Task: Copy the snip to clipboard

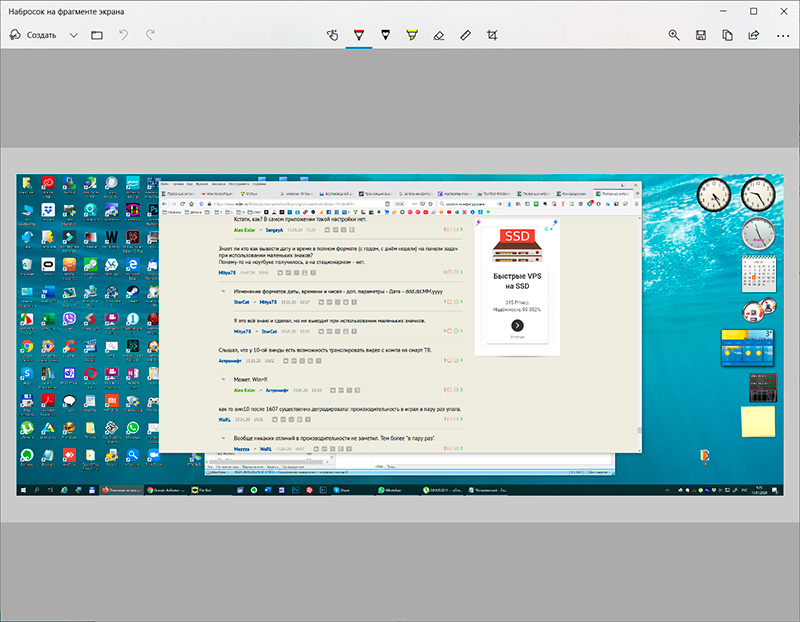Action: tap(728, 35)
